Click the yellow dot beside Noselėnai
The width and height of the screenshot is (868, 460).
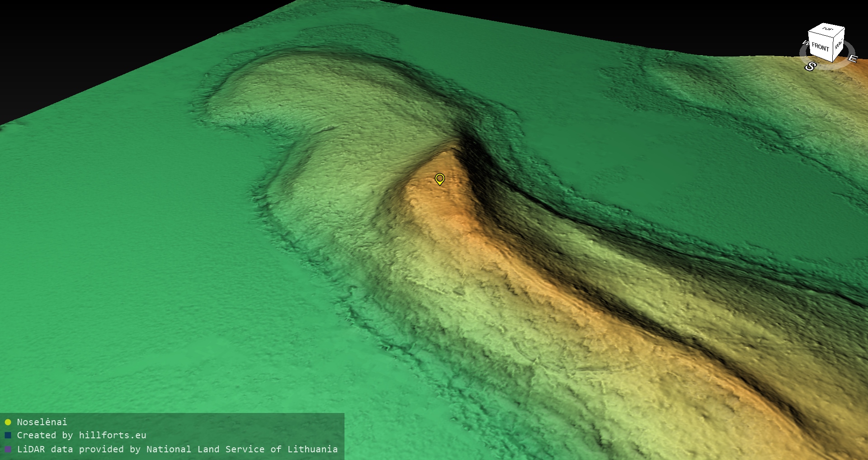[x=8, y=422]
